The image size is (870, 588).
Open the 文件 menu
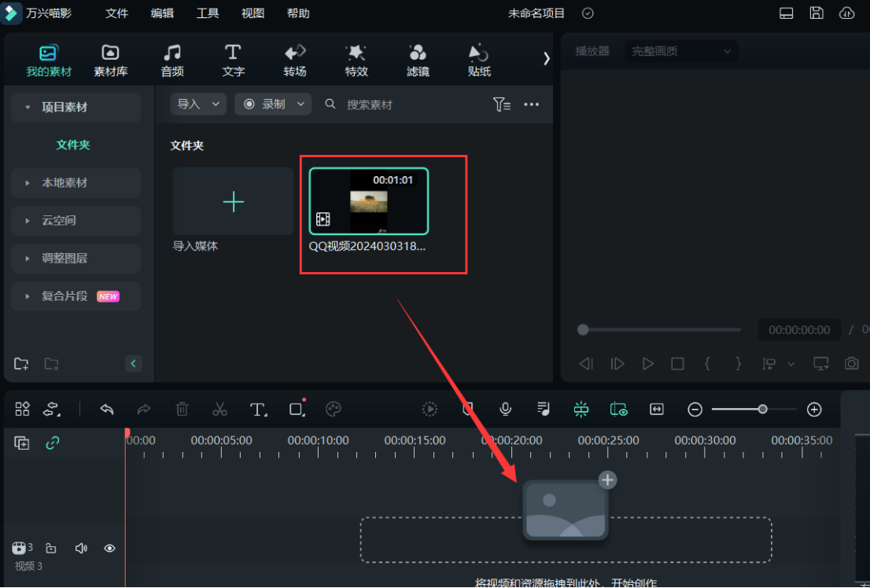[116, 13]
